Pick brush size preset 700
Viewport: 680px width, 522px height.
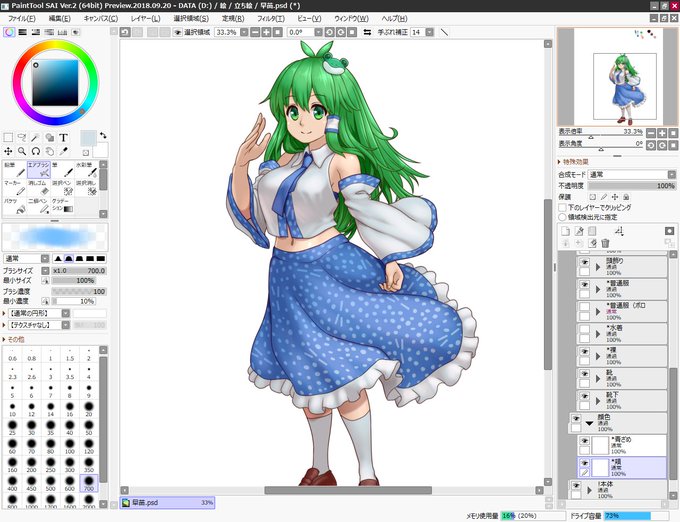89,483
